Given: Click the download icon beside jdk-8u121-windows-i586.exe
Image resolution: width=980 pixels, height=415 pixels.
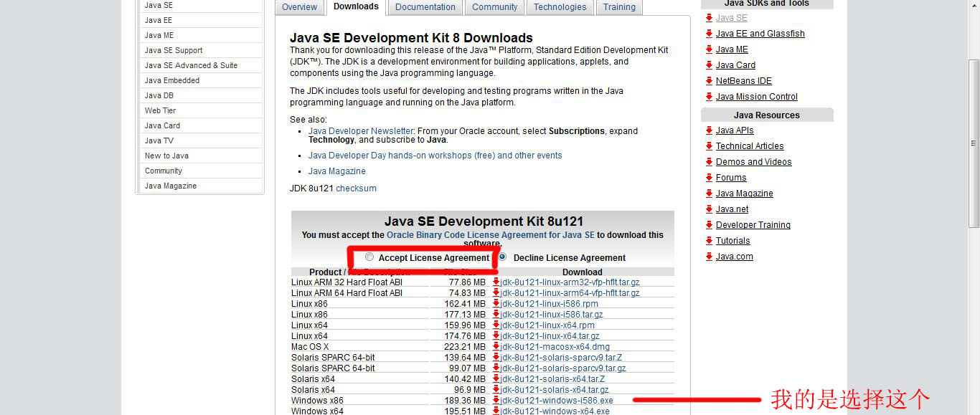Looking at the screenshot, I should click(x=496, y=400).
